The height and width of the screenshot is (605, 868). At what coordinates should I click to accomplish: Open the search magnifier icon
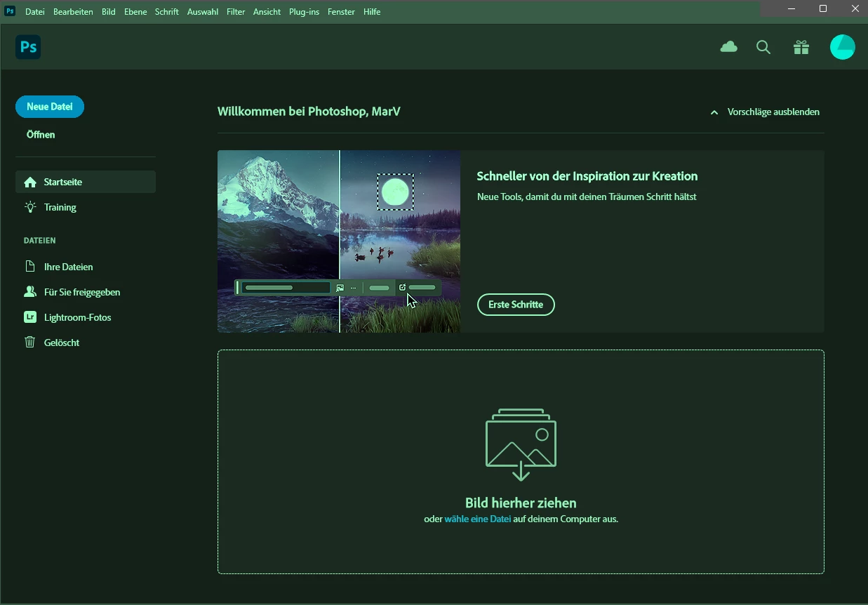763,48
